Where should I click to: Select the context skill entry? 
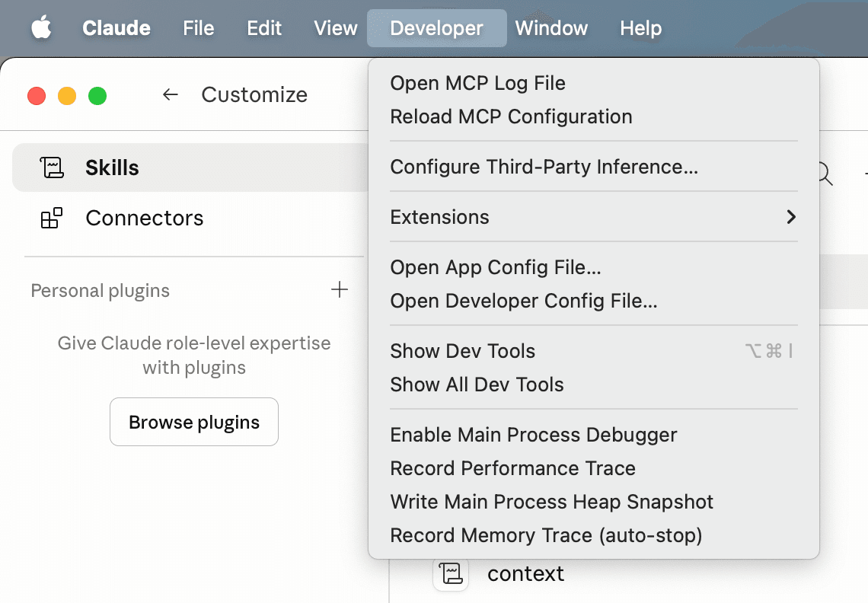click(525, 573)
